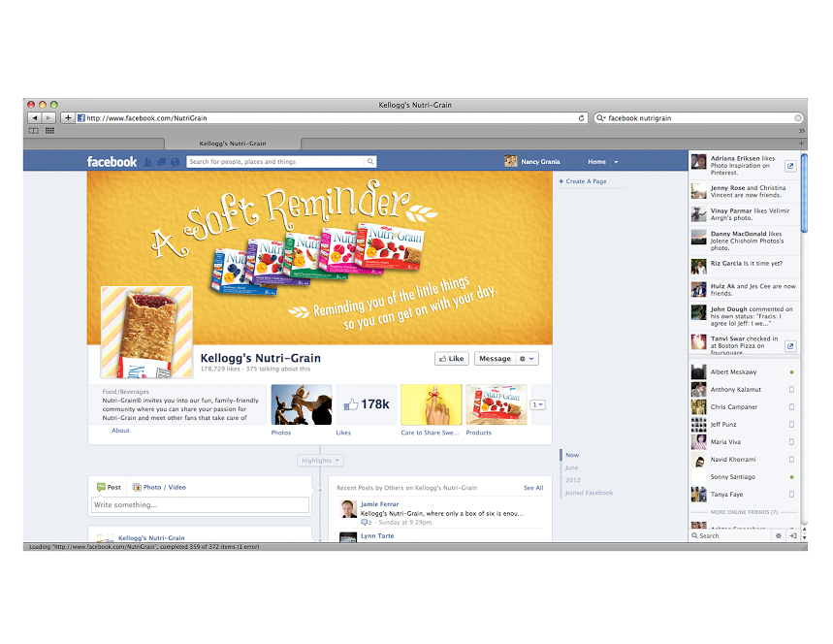Screen dimensions: 833x644
Task: Click the comment bubble on Jamie Ferrar's post
Action: [364, 523]
